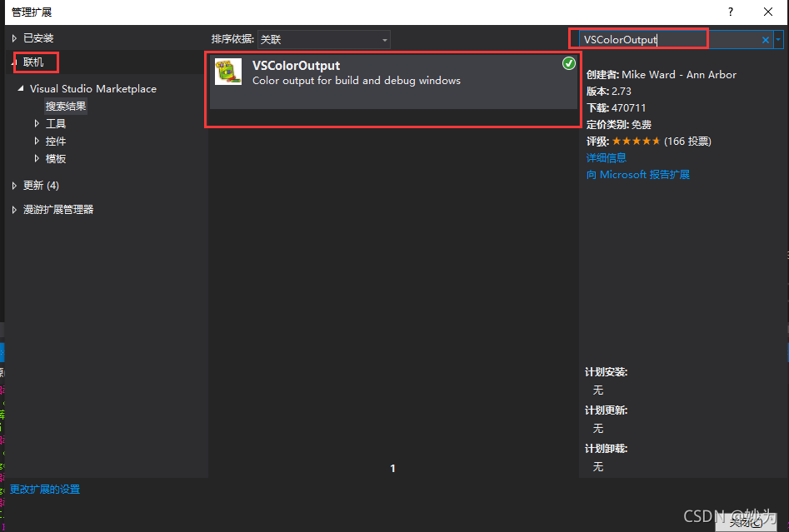Select the 工具 tree item label
Screen dimensions: 789x532
tap(56, 124)
